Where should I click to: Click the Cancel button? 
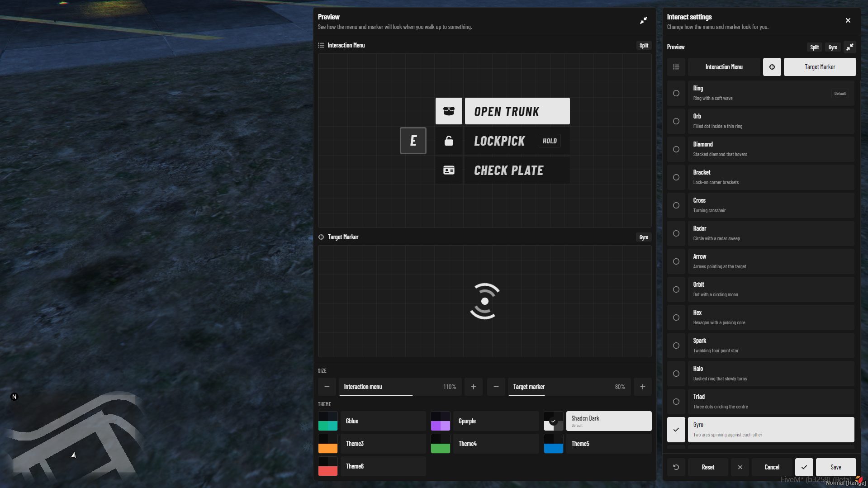(x=772, y=467)
